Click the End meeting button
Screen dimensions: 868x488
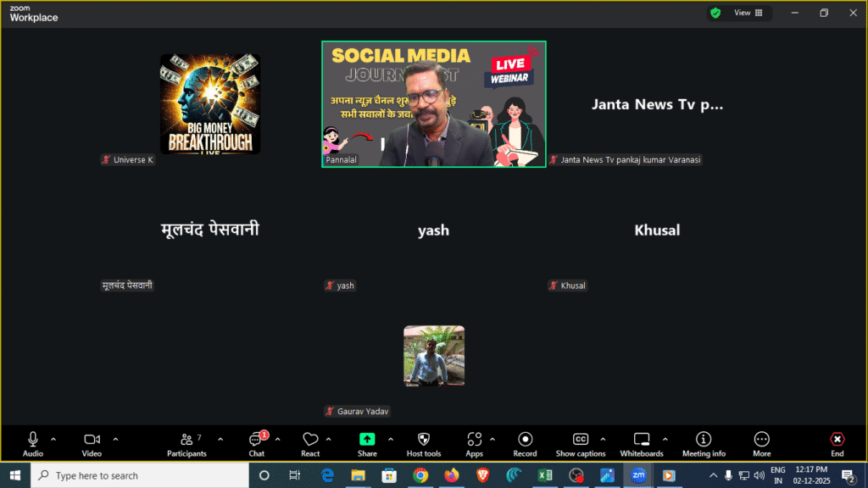(837, 440)
